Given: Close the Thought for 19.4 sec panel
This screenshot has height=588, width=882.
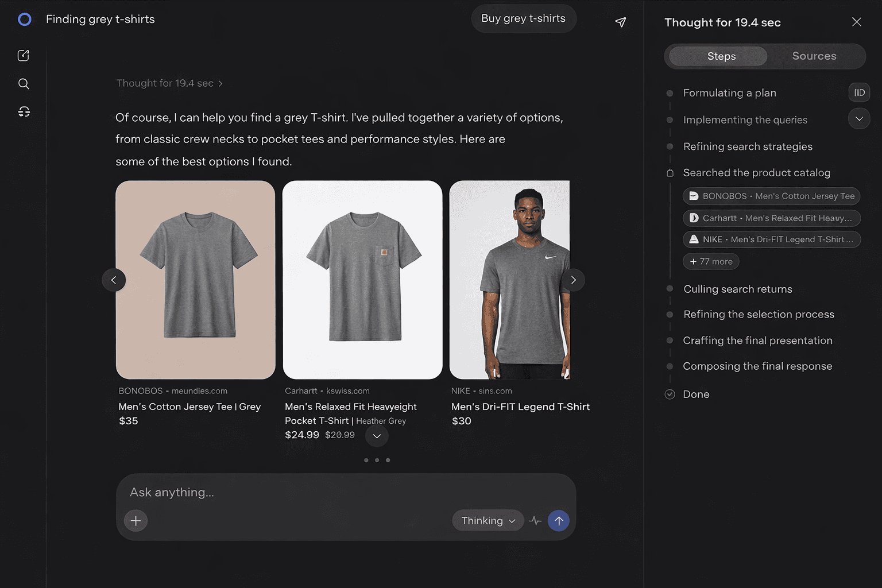Looking at the screenshot, I should pos(856,22).
